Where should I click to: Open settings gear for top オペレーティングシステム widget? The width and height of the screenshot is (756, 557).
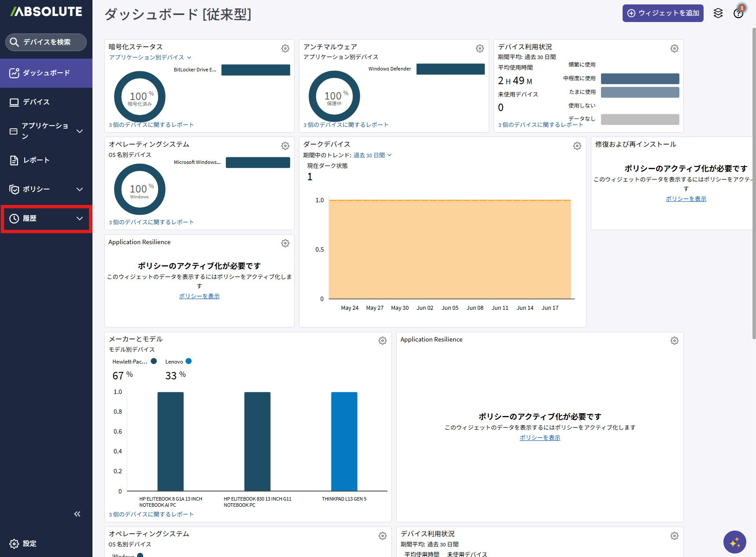coord(285,146)
